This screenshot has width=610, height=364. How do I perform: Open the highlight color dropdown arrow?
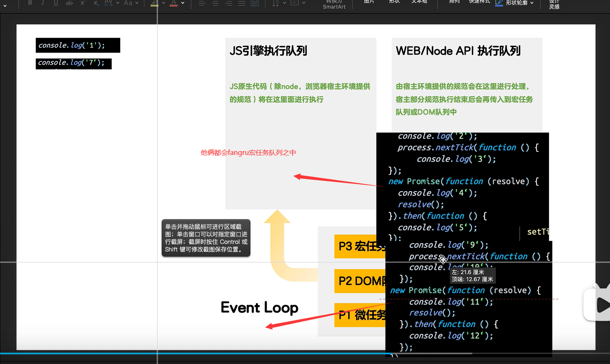pyautogui.click(x=163, y=3)
